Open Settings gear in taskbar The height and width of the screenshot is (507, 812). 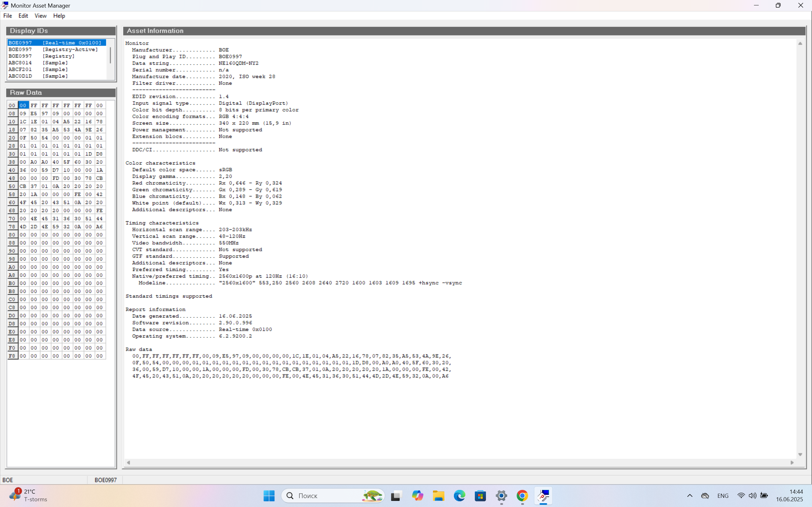click(x=501, y=496)
